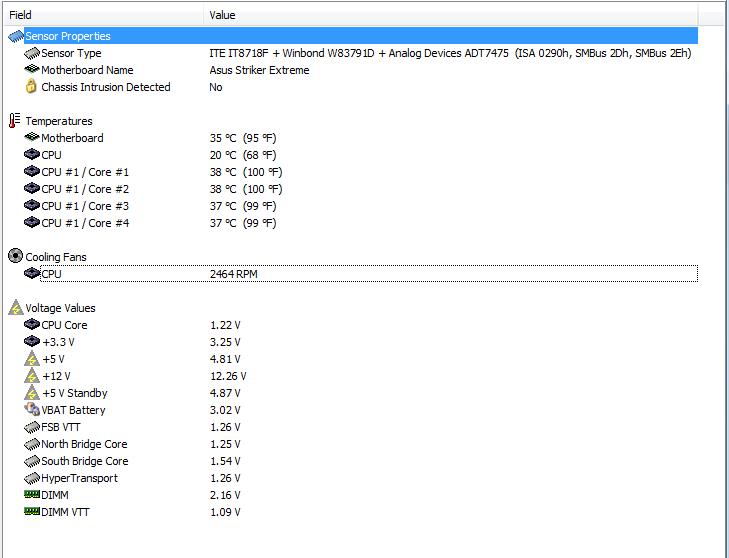729x558 pixels.
Task: Select the 12.26 V value
Action: (228, 376)
